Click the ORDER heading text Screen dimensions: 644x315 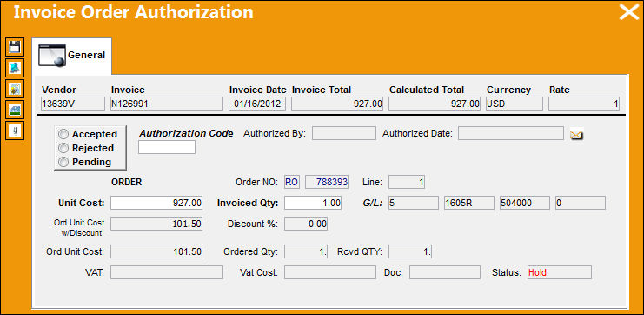click(127, 182)
